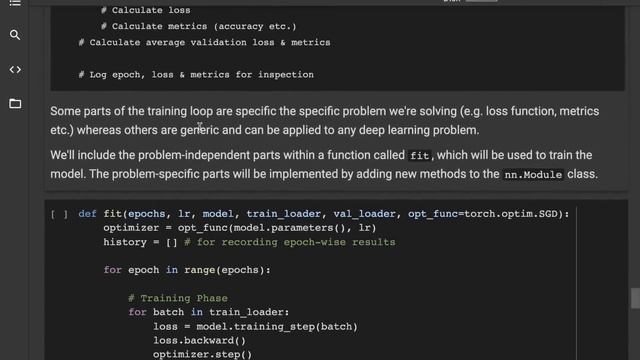Image resolution: width=640 pixels, height=360 pixels.
Task: Open the Files folder panel icon
Action: coord(15,104)
